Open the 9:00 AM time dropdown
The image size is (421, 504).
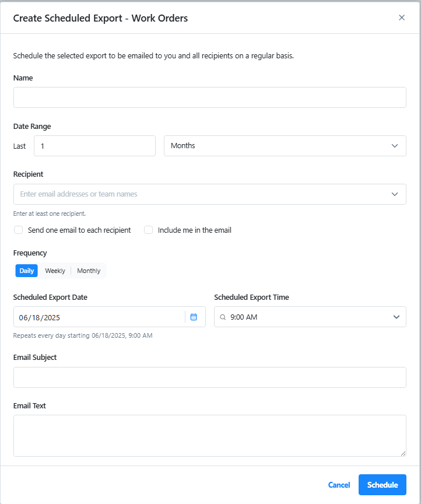[310, 317]
